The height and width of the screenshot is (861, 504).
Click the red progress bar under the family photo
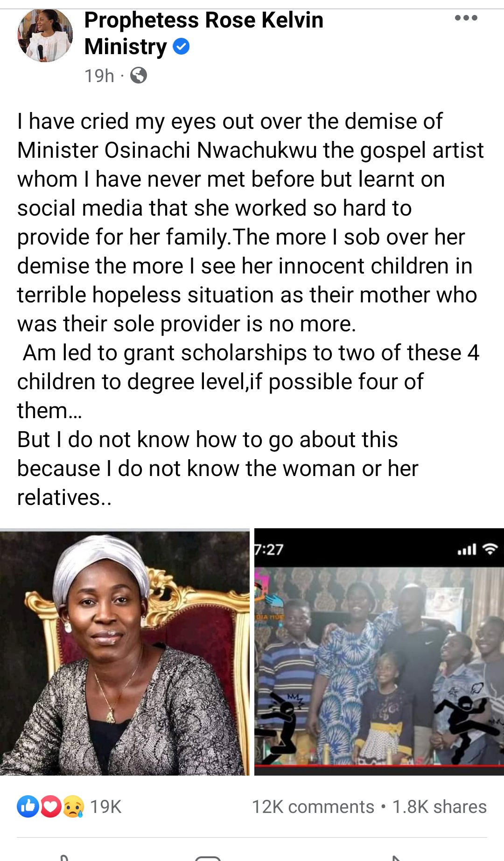click(379, 765)
